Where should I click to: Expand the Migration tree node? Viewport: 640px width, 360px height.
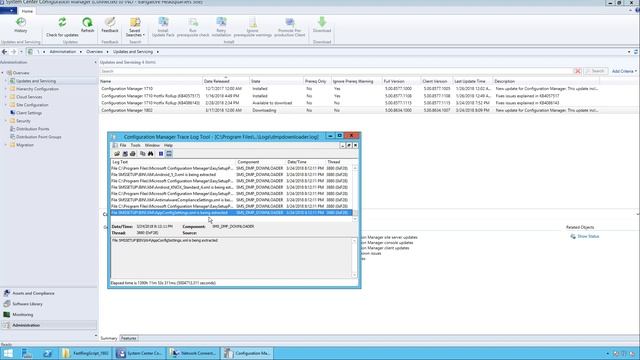(6, 145)
